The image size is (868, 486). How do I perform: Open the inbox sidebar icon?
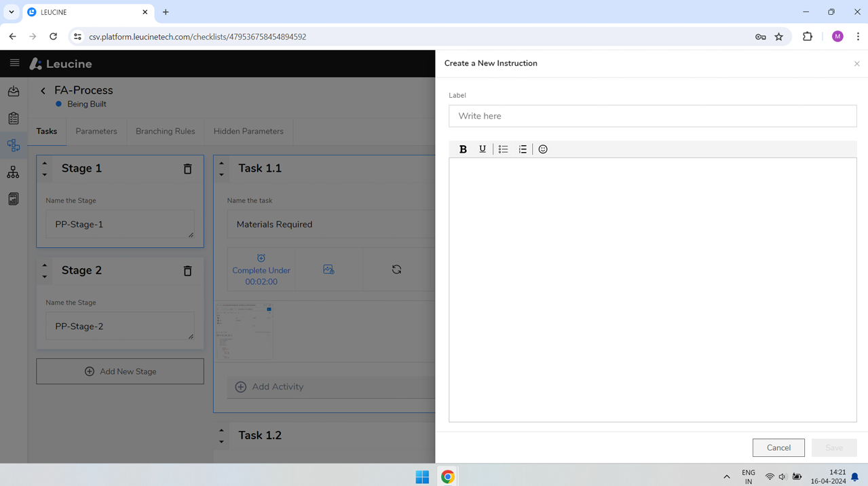point(14,91)
